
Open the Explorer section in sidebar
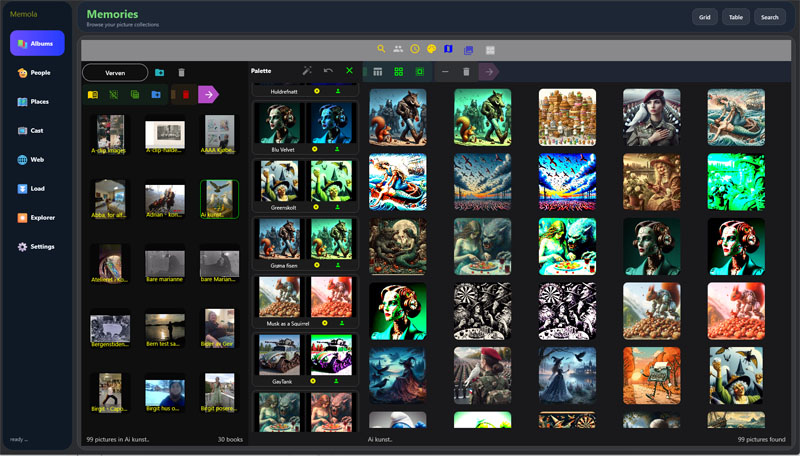37,218
